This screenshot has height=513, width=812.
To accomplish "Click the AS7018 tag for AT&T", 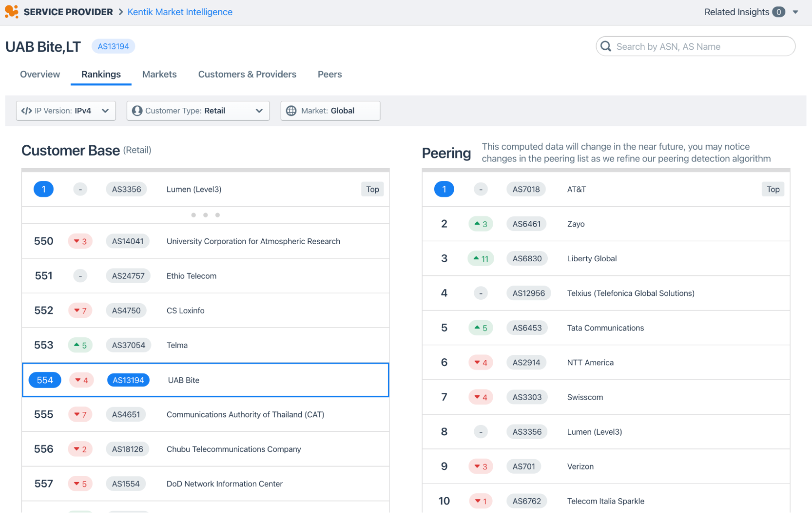I will tap(526, 189).
